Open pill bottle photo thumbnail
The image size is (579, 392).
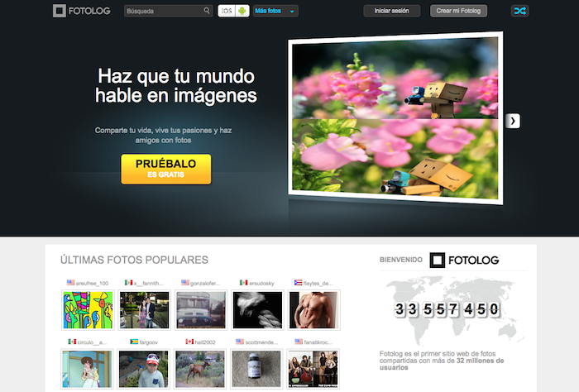[256, 369]
